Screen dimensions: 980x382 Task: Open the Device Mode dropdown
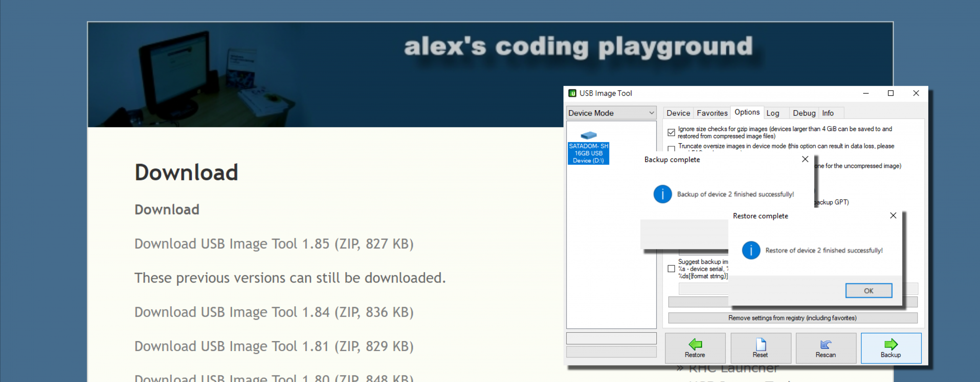pyautogui.click(x=611, y=113)
